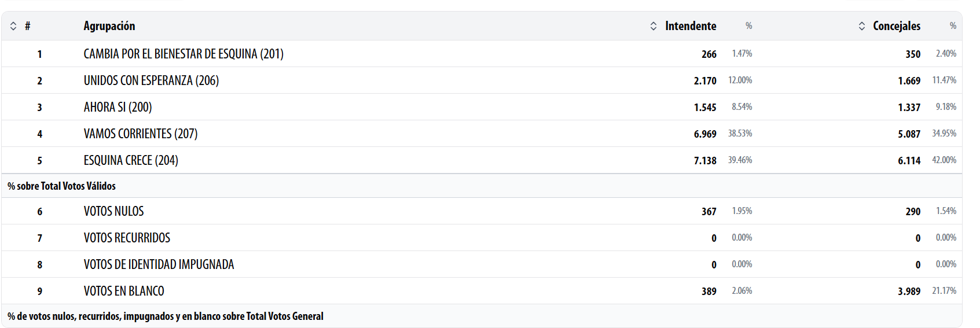Click the Intendente percentage column header

click(x=748, y=26)
